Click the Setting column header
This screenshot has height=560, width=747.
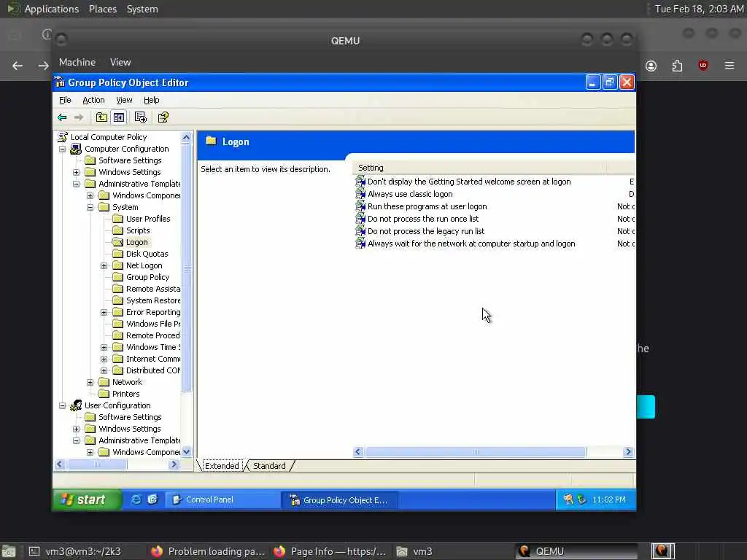479,168
